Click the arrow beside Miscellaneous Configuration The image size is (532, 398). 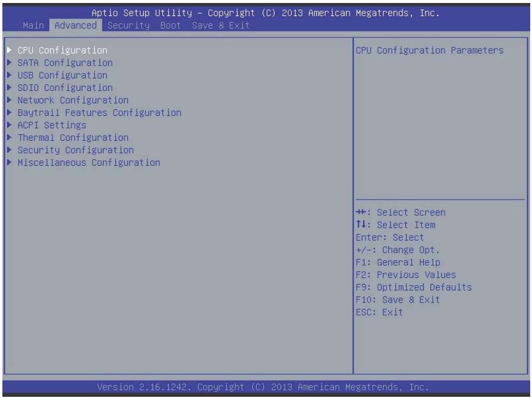pyautogui.click(x=10, y=163)
